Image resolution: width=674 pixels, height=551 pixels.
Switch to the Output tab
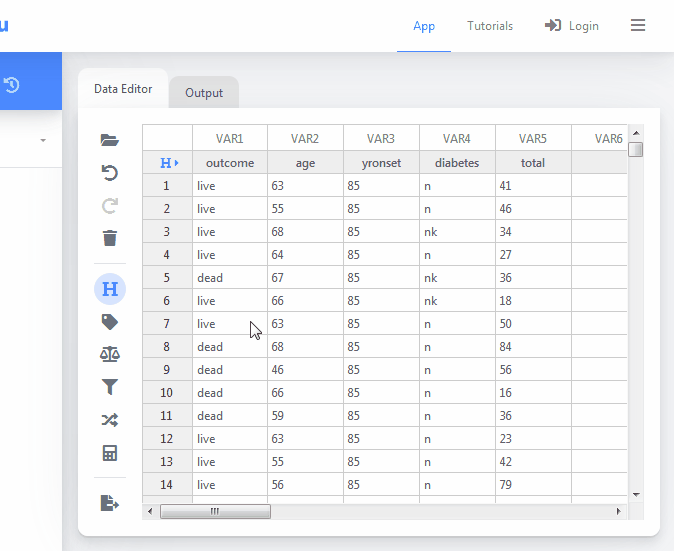pos(204,93)
